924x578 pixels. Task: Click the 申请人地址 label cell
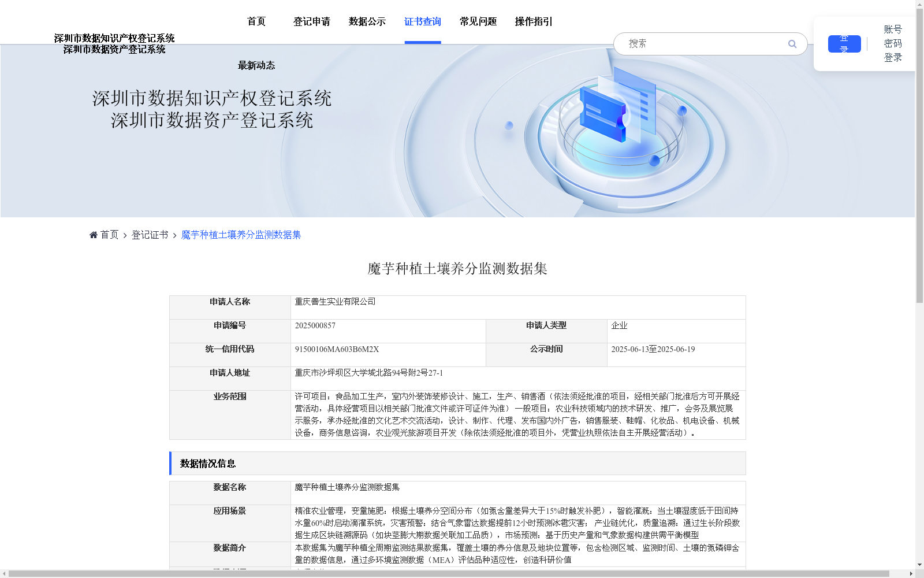coord(230,379)
